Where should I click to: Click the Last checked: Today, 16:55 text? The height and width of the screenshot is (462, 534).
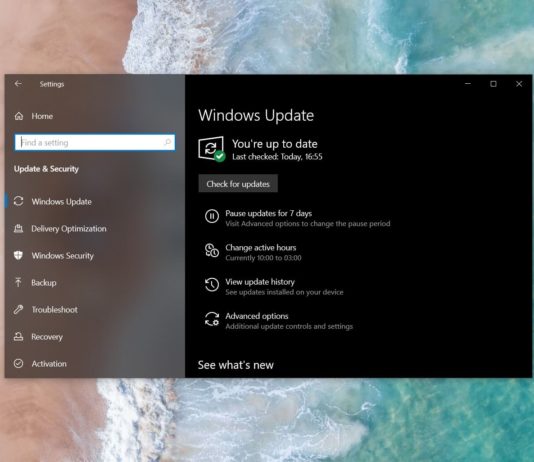[277, 157]
